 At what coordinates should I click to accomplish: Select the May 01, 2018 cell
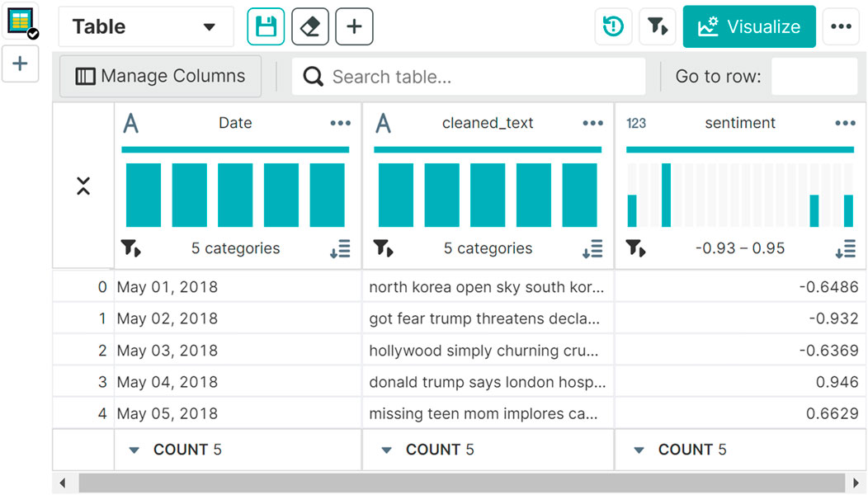tap(238, 287)
